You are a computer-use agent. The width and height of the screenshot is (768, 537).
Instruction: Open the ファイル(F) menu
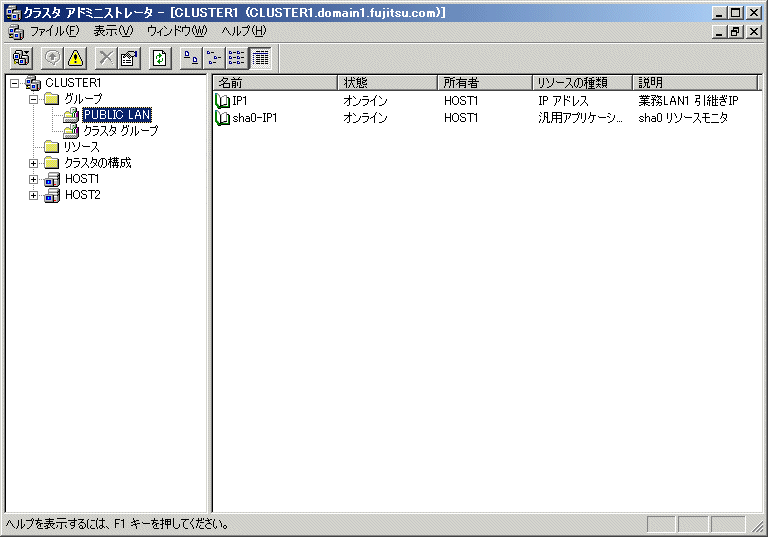click(x=54, y=31)
